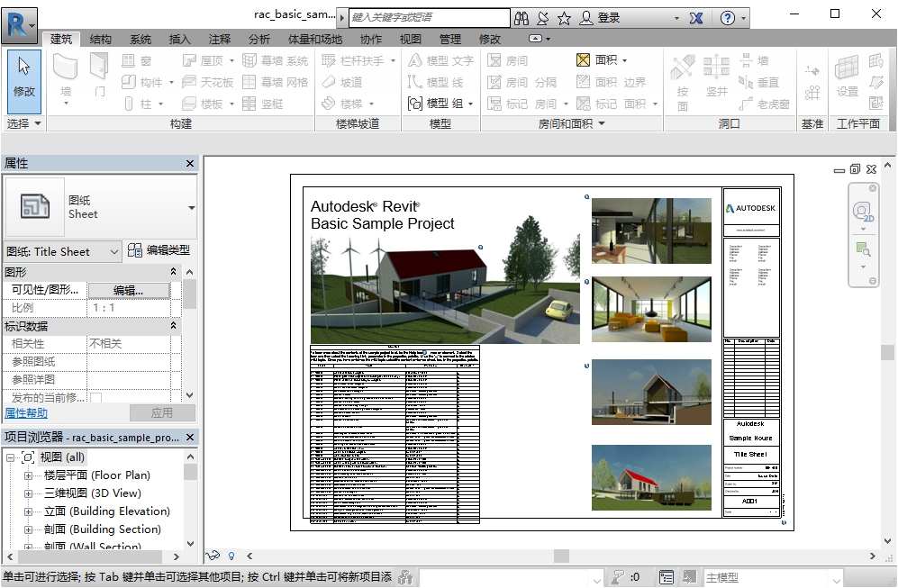Select the Area (面积) tool
This screenshot has height=588, width=898.
click(x=602, y=60)
